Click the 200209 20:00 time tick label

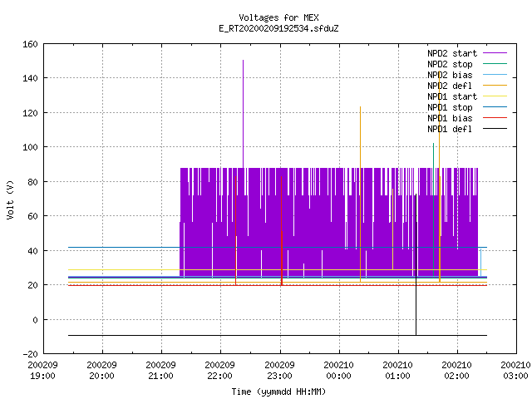(101, 371)
